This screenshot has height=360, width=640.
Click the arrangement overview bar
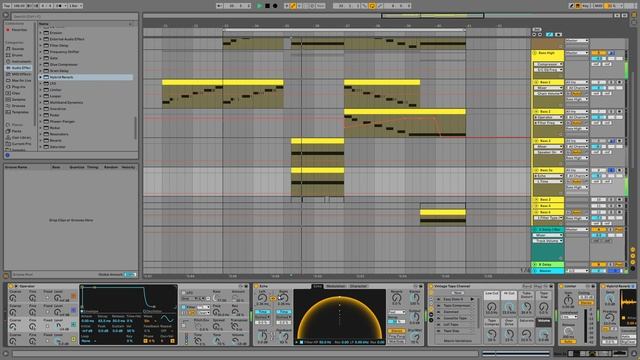[x=378, y=16]
